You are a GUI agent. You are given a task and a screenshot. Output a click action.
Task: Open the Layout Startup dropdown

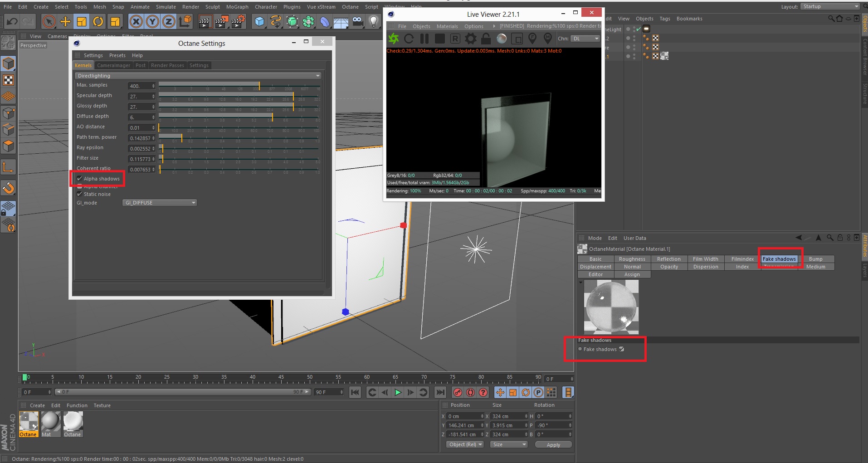(x=830, y=6)
